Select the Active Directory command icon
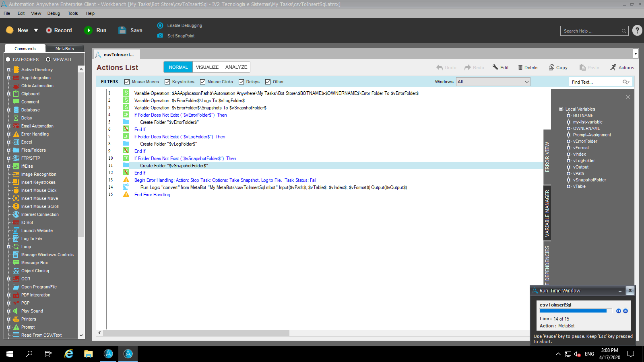 (16, 70)
